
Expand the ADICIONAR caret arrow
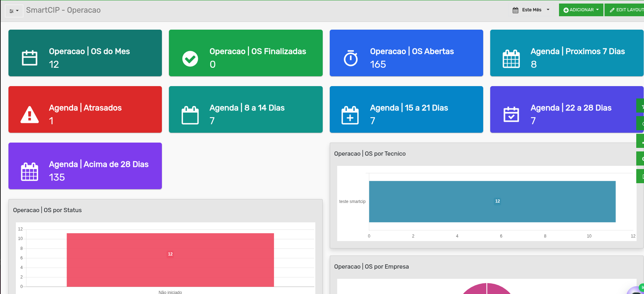pos(597,10)
